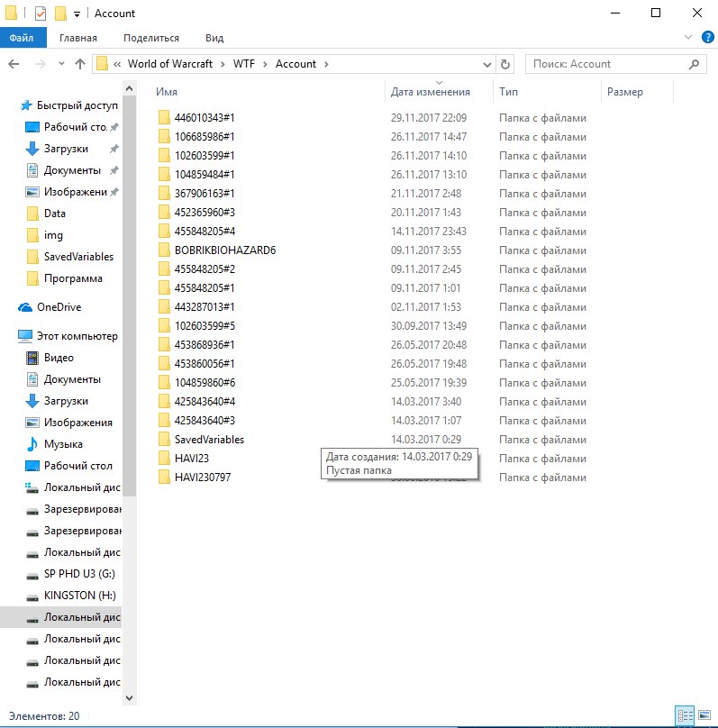Open the quick access toolbar customization dropdown

point(77,14)
